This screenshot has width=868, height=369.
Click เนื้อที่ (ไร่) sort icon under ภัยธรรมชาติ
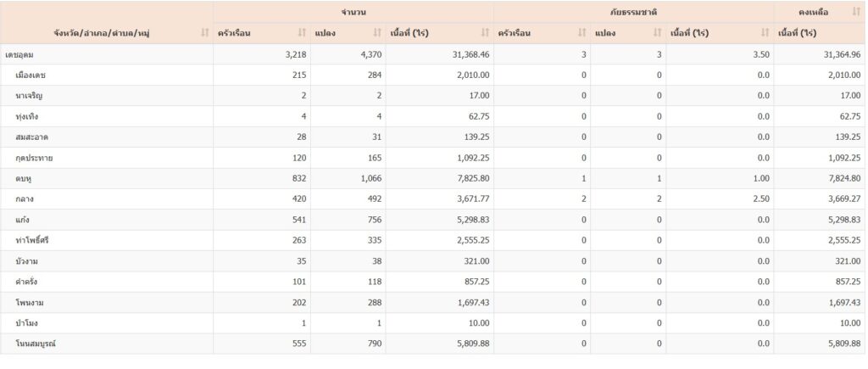pyautogui.click(x=765, y=33)
